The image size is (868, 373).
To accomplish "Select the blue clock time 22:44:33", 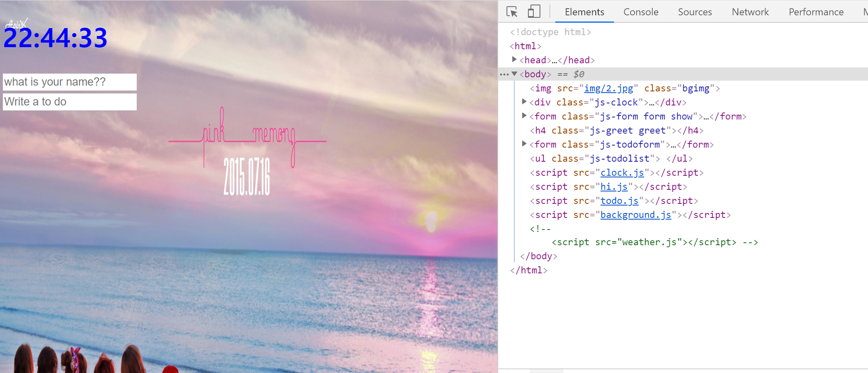I will click(x=55, y=38).
